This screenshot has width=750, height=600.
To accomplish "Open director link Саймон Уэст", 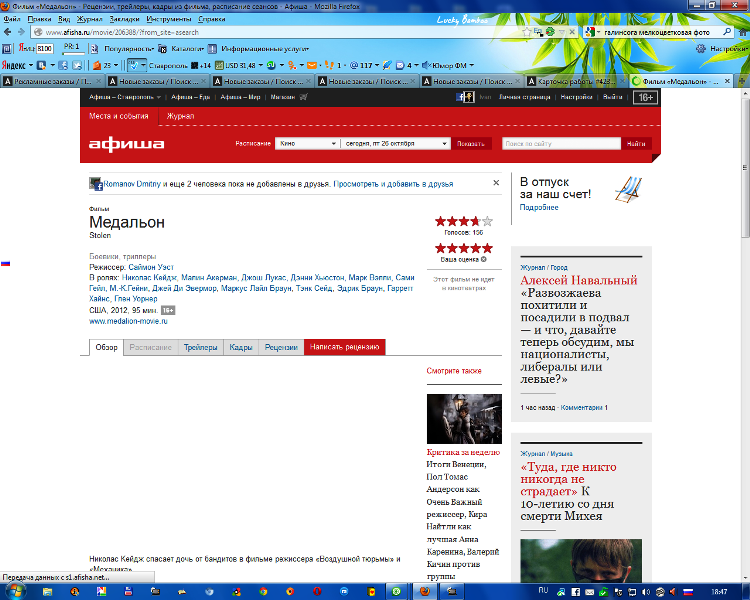I will [151, 267].
